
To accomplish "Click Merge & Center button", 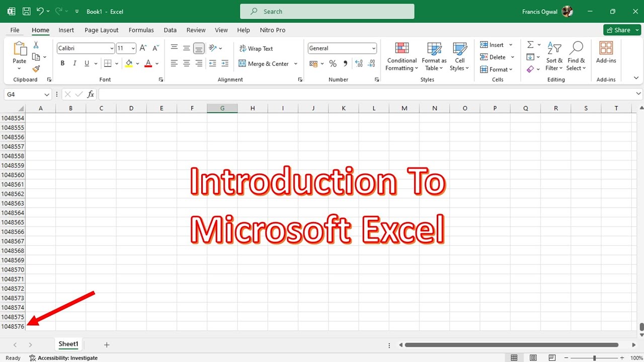I will coord(264,64).
